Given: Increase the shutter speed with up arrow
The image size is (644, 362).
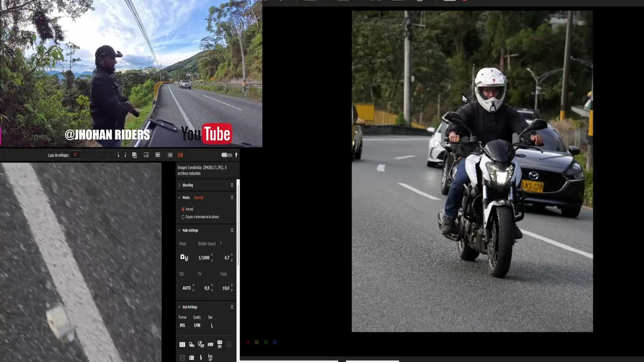Looking at the screenshot, I should [212, 255].
